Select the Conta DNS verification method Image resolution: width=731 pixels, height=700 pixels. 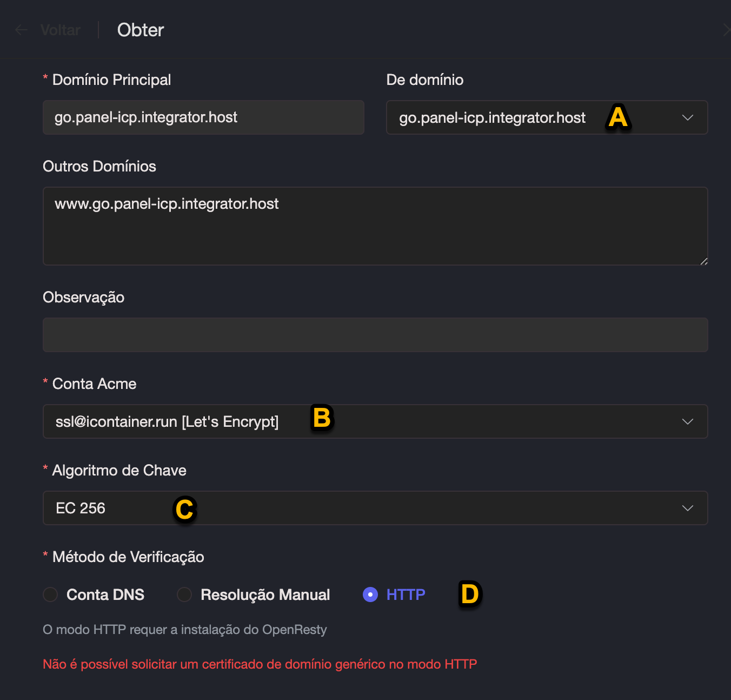(51, 595)
